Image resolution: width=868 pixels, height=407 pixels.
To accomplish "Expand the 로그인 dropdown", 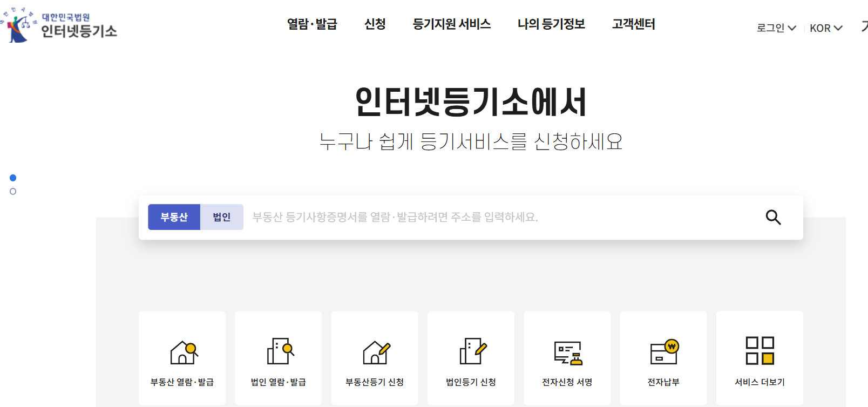I will pos(776,28).
